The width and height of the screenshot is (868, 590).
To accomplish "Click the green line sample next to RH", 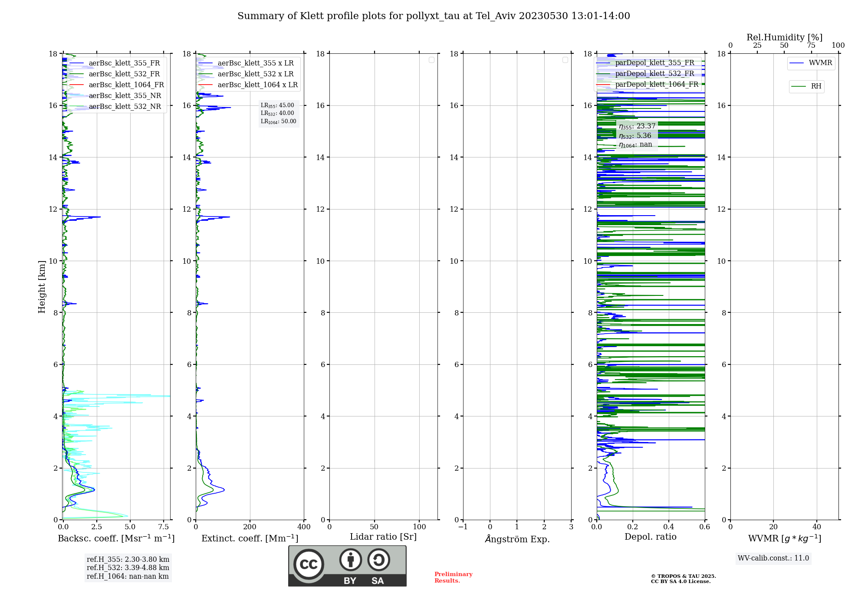I will tap(799, 86).
